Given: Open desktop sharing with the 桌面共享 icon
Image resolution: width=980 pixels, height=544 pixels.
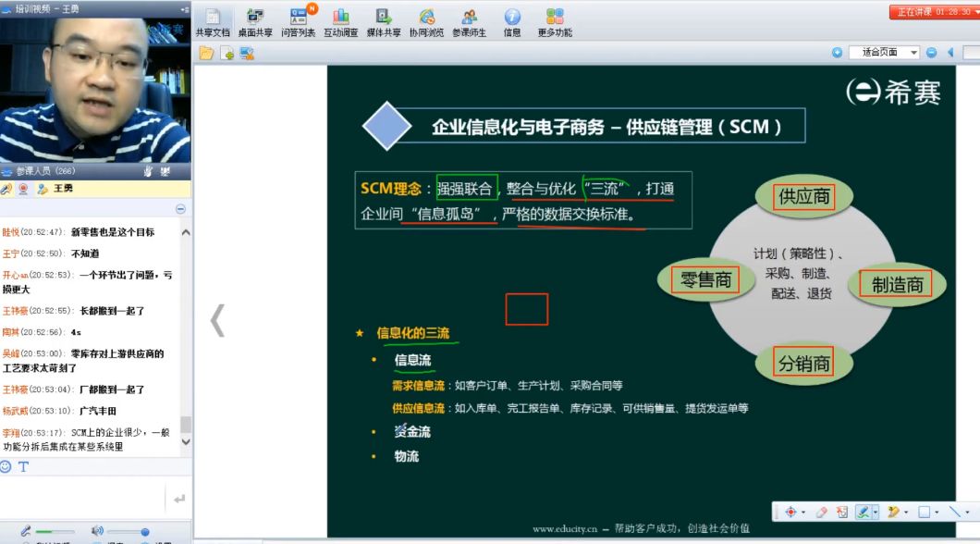Looking at the screenshot, I should 253,23.
